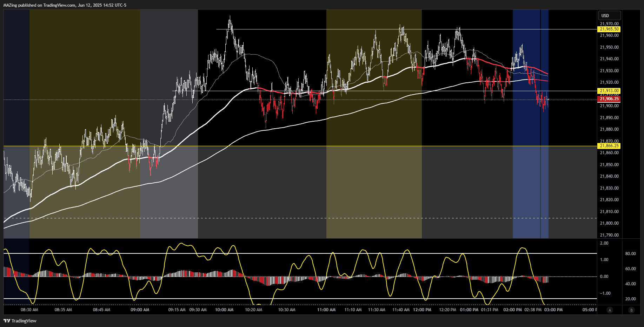Click the 10:00 AM time label
Image resolution: width=644 pixels, height=327 pixels.
pos(224,310)
